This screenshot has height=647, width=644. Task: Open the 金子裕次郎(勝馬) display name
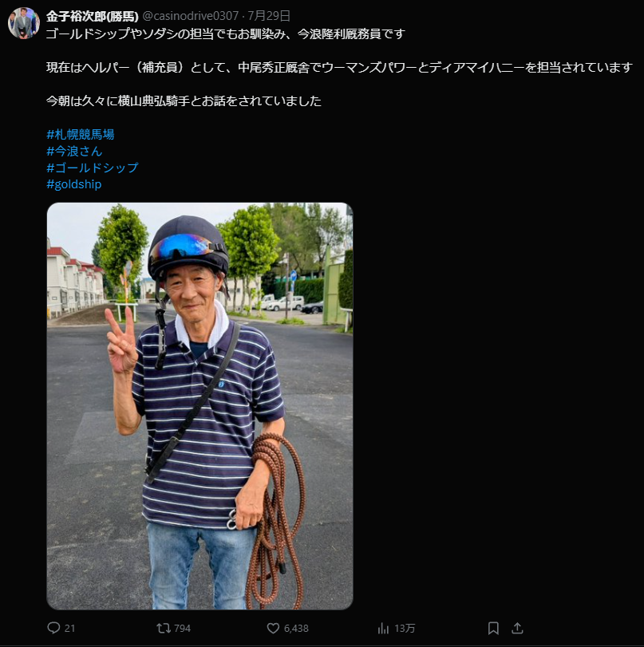(92, 16)
